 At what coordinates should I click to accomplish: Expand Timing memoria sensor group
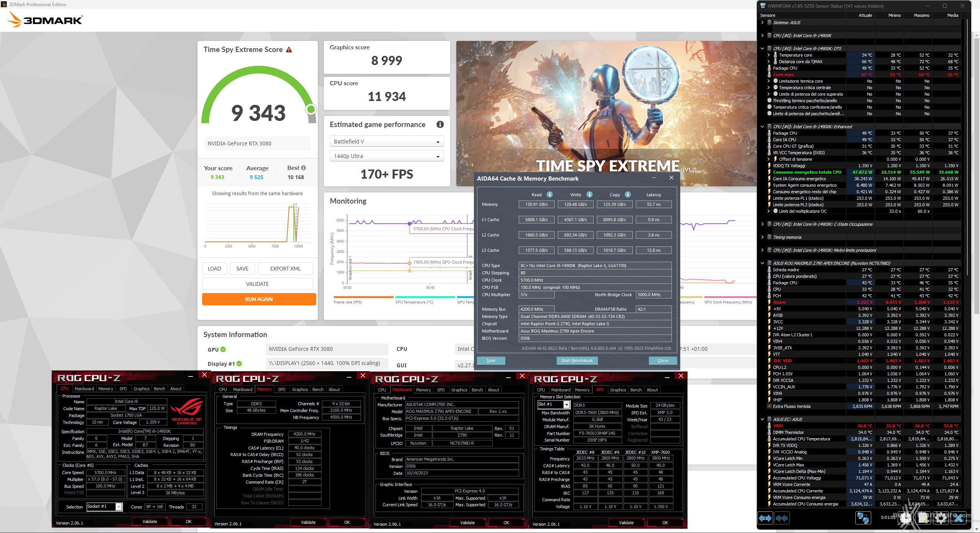click(763, 237)
